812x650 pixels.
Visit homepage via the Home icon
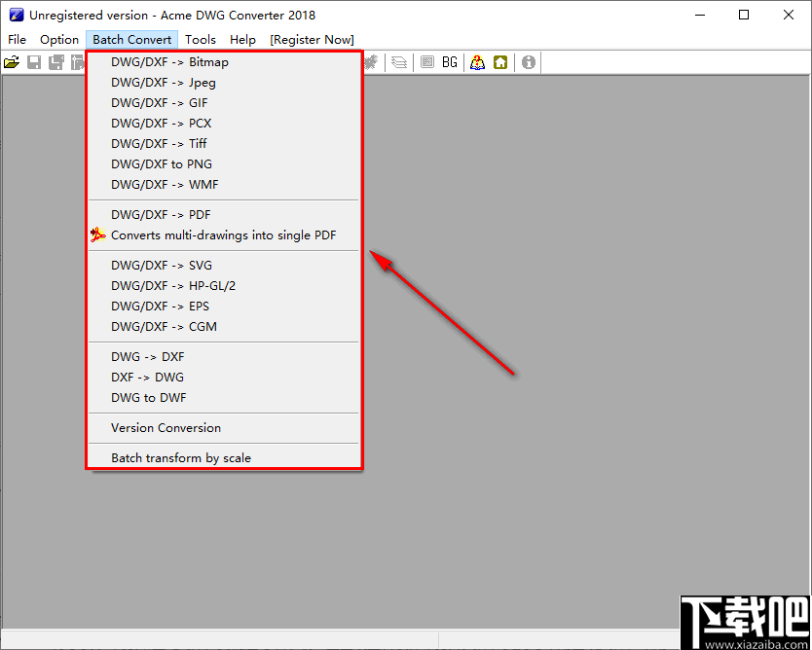tap(500, 61)
